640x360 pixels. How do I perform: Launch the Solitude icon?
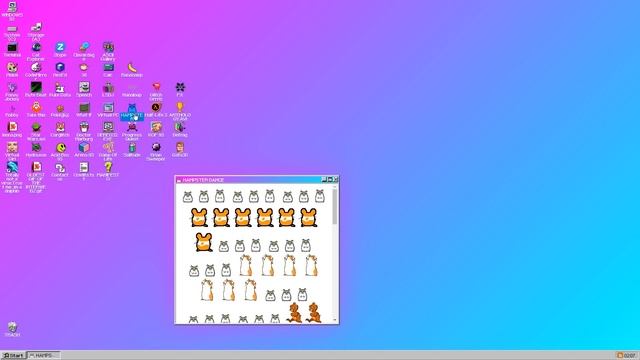point(132,150)
